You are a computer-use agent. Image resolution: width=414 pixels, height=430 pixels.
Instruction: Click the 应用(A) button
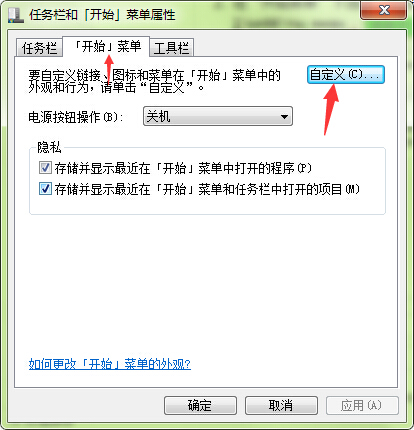(x=362, y=405)
